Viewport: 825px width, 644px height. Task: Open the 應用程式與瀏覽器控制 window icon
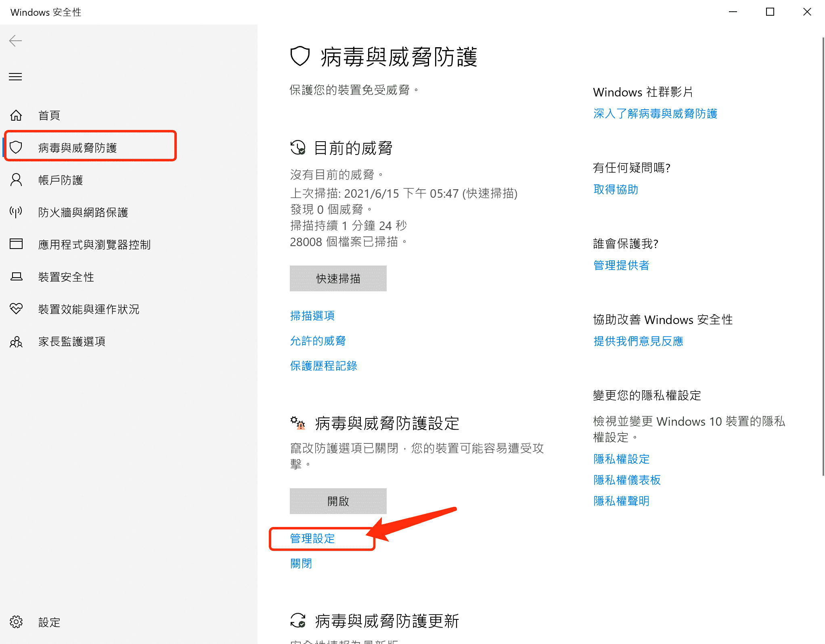[x=16, y=244]
